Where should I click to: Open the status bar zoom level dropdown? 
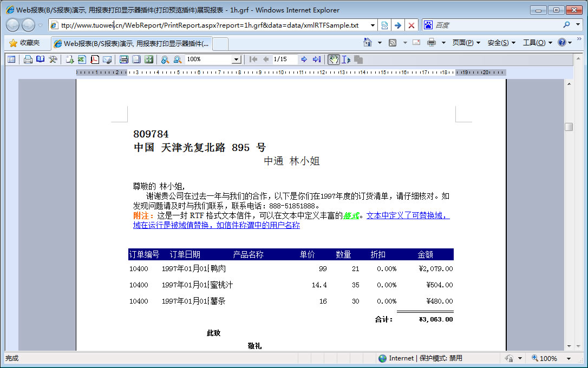tap(569, 358)
